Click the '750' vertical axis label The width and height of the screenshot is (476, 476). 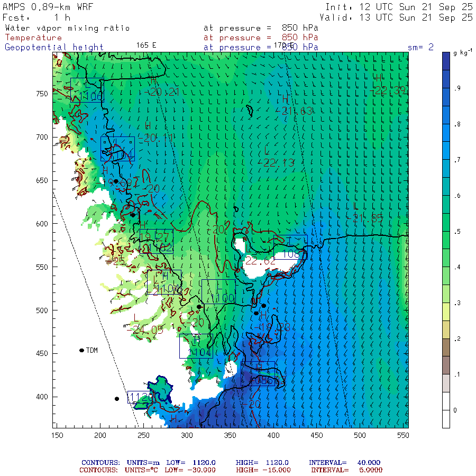tap(42, 94)
